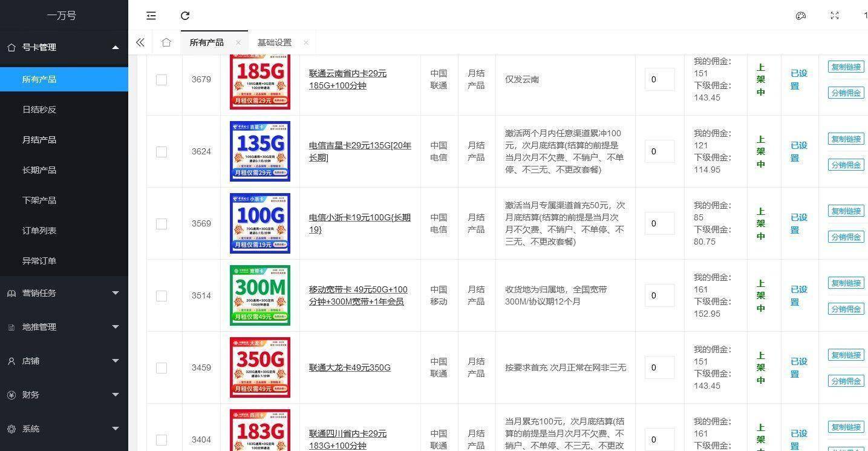Click 分销佣金 for product 3459
The image size is (868, 451).
coord(846,381)
